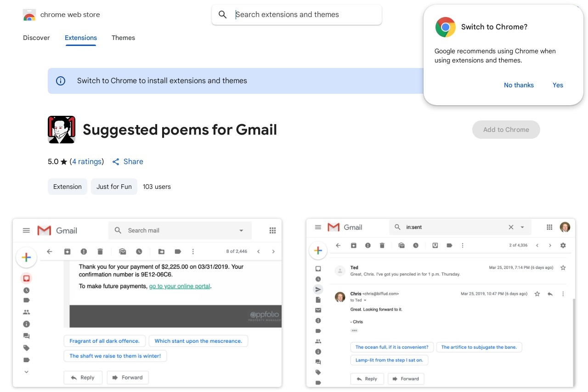Image resolution: width=588 pixels, height=392 pixels.
Task: Click 'Switch to Chrome to install extensions and themes' text
Action: point(162,81)
